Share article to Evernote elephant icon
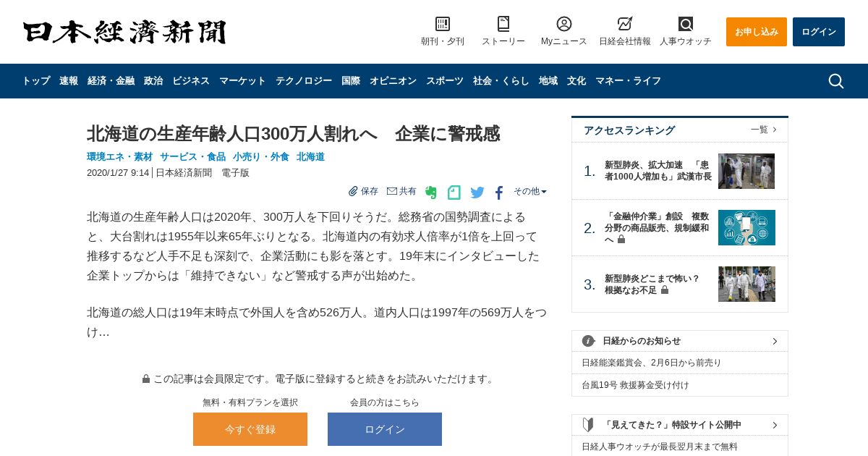This screenshot has width=868, height=456. 431,193
